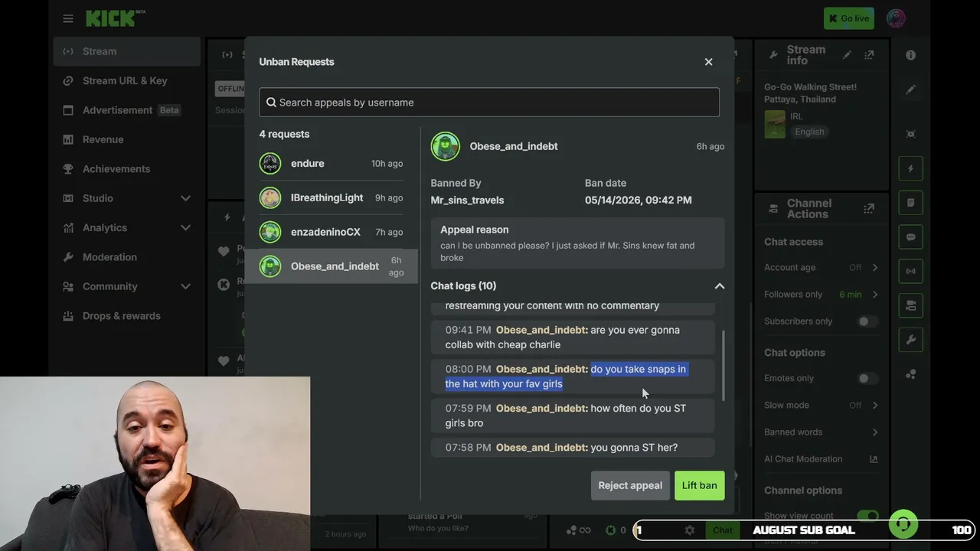Open AI Chat Moderation external link
Screen dimensions: 980x551
[874, 459]
